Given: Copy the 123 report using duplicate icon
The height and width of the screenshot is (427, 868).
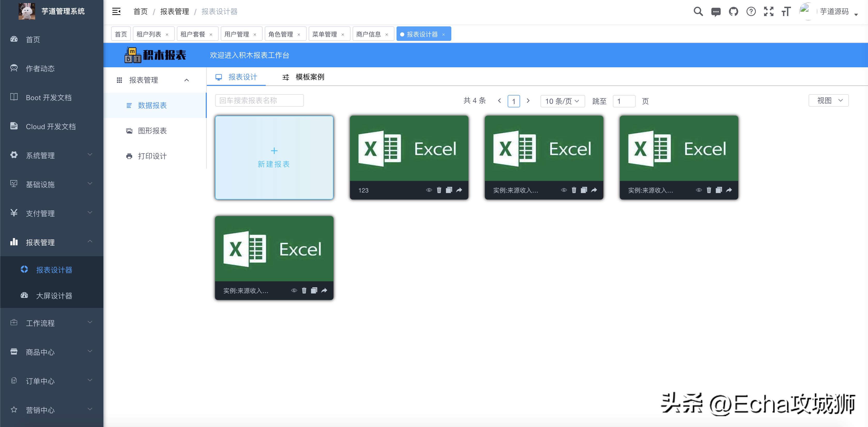Looking at the screenshot, I should click(x=449, y=190).
